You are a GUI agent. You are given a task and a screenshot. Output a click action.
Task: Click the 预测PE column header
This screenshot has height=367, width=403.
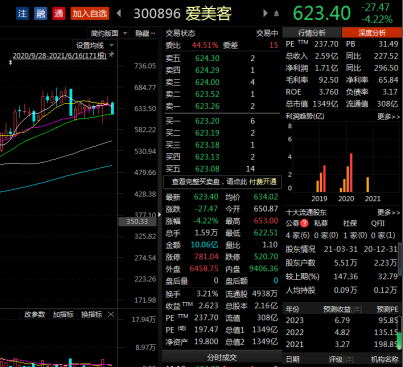[x=387, y=309]
